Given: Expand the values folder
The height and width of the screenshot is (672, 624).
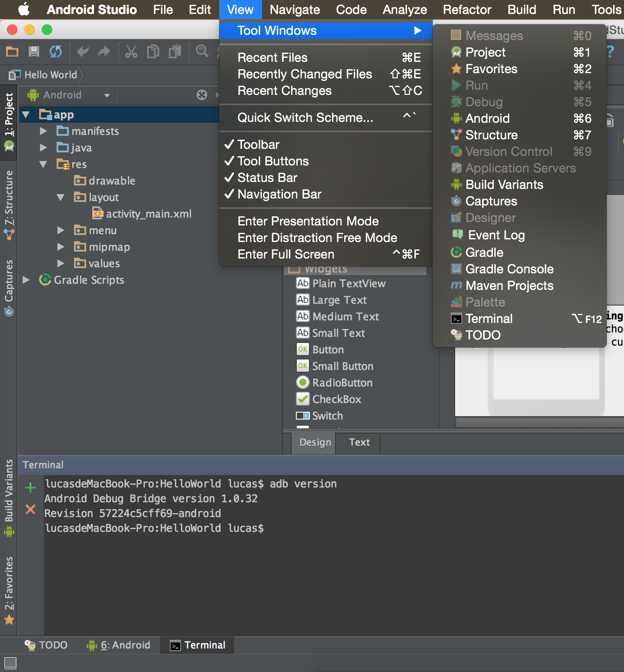Looking at the screenshot, I should [x=60, y=263].
